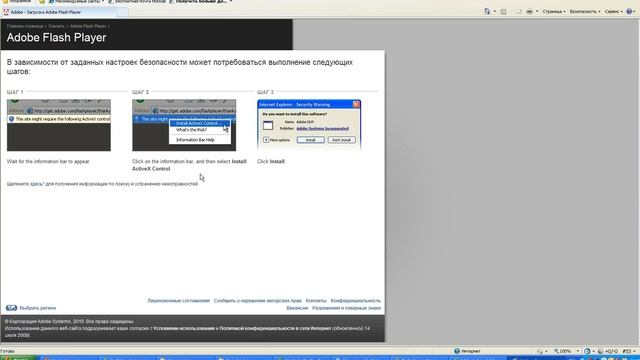
Task: Open the zoom level 100% dropdown
Action: pos(578,351)
